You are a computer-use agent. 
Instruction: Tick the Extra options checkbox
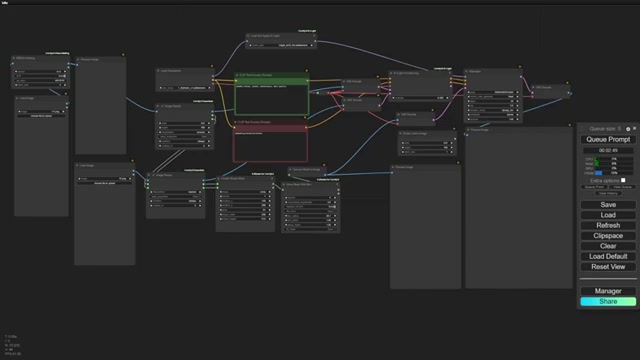(x=623, y=180)
